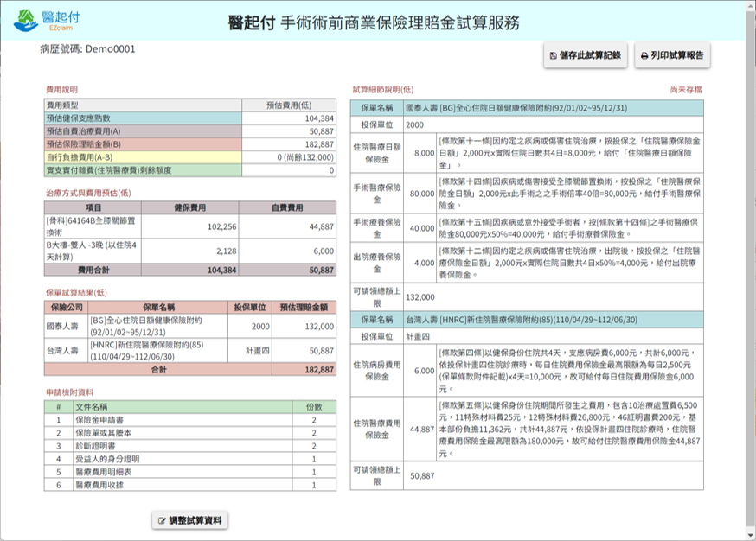Click the pencil edit icon at bottom
This screenshot has width=756, height=541.
pyautogui.click(x=162, y=520)
